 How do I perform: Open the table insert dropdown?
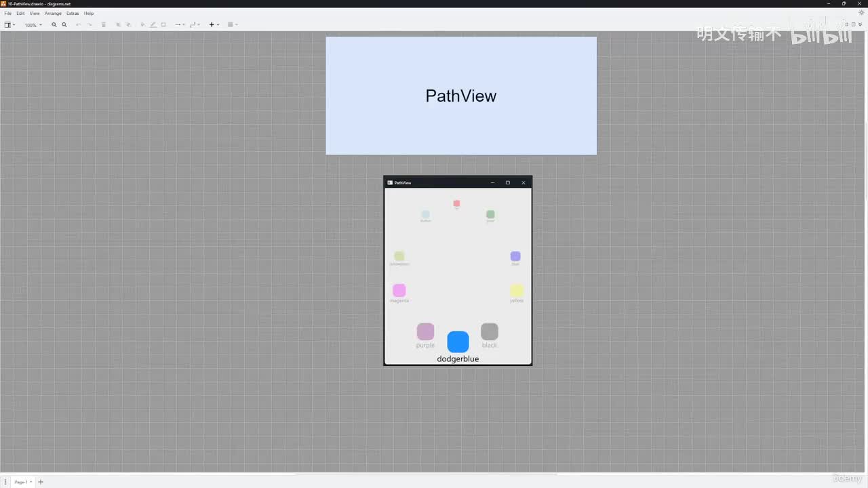coord(233,25)
